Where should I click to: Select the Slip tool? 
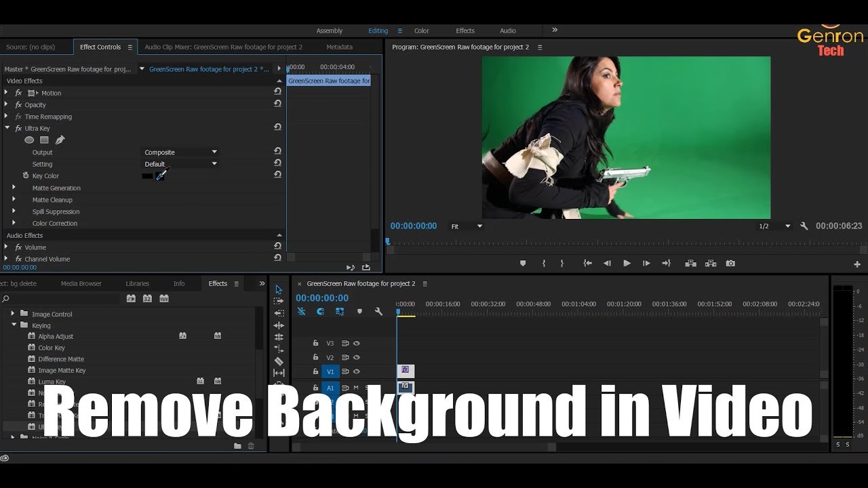coord(279,373)
